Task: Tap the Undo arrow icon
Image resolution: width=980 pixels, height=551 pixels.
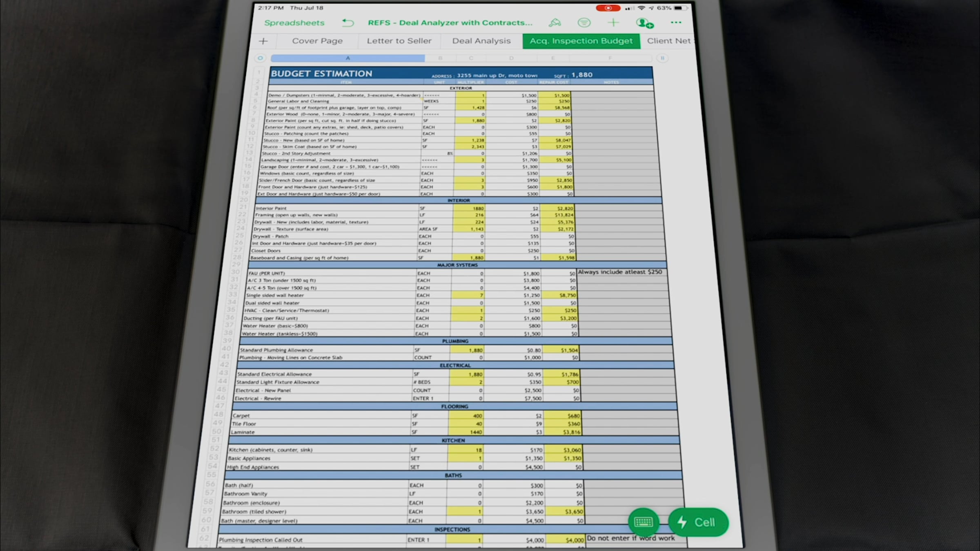Action: (347, 23)
